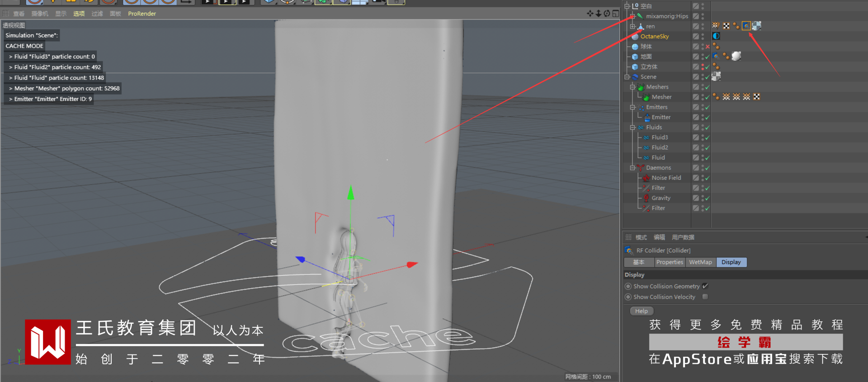Collapse the Emitters group
Image resolution: width=868 pixels, height=382 pixels.
(x=633, y=107)
